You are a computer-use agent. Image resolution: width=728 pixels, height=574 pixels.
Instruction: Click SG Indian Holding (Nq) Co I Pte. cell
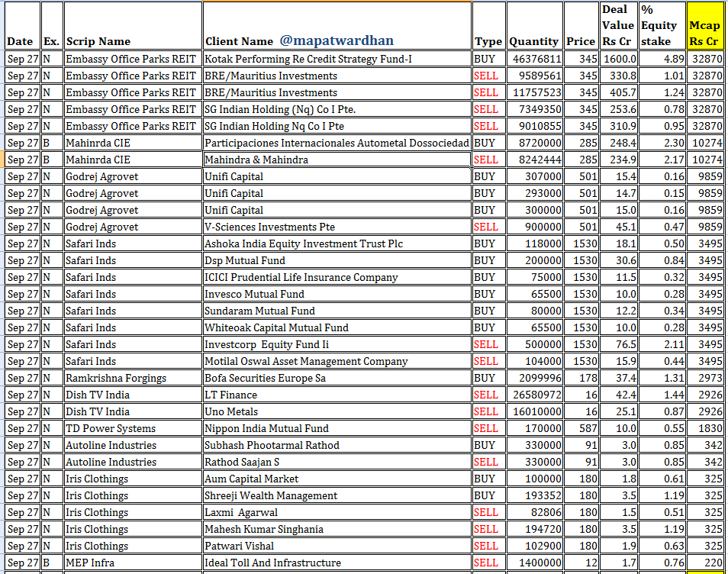point(337,110)
